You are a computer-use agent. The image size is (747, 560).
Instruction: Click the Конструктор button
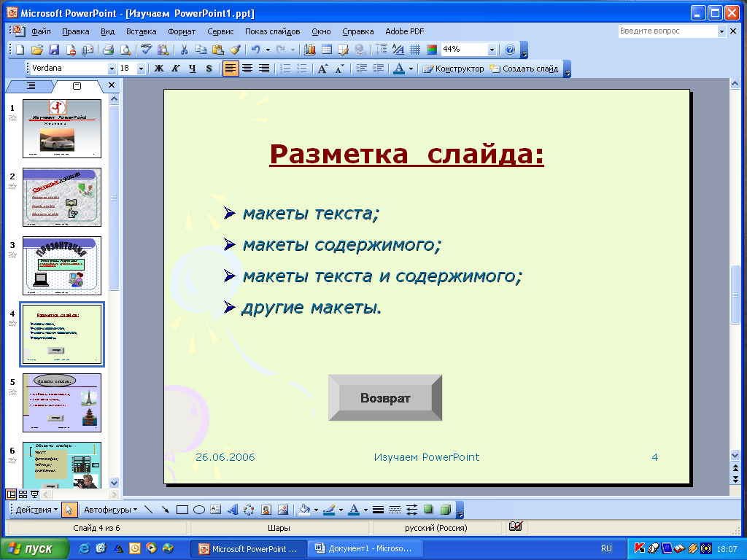point(454,69)
